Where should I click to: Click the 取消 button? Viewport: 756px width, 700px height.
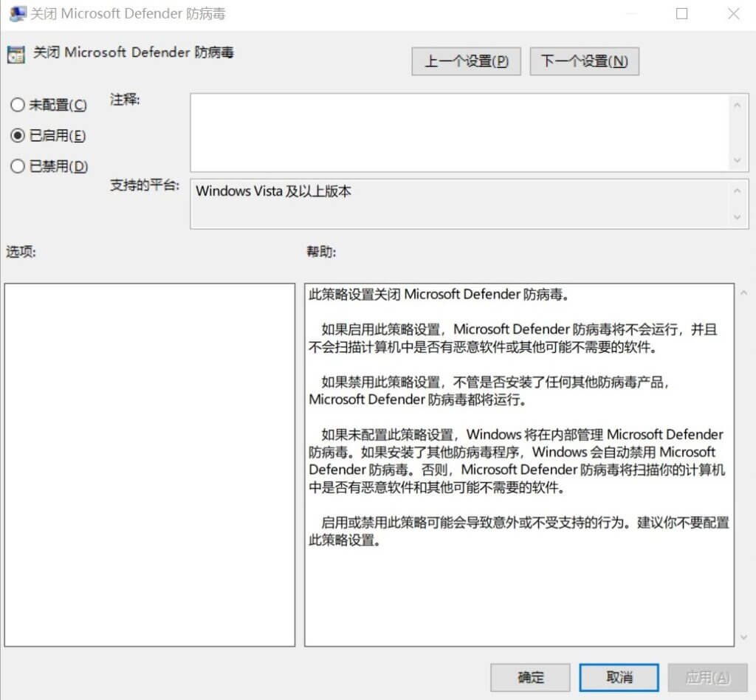click(x=619, y=677)
